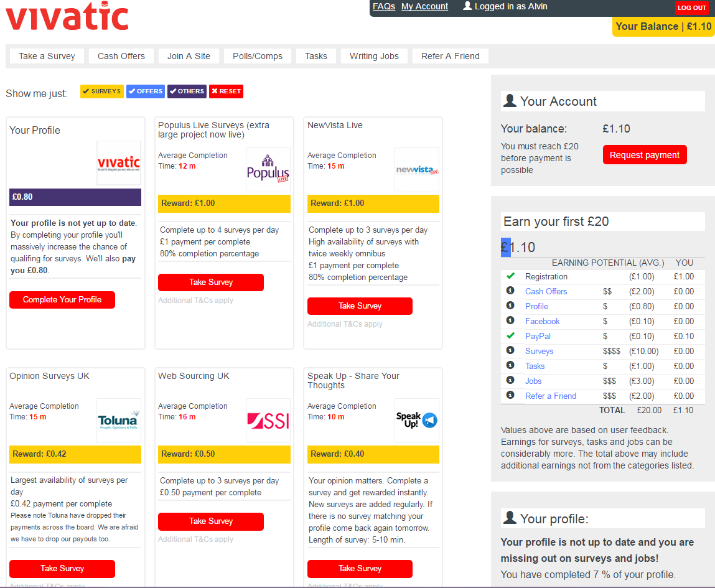Viewport: 715px width, 588px height.
Task: Click the Request payment button
Action: [x=645, y=155]
